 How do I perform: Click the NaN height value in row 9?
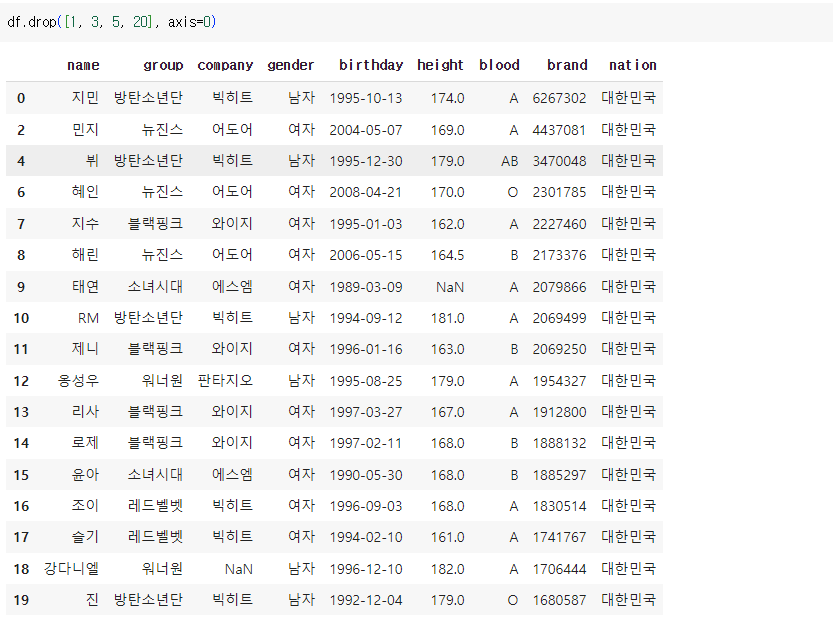pyautogui.click(x=449, y=287)
